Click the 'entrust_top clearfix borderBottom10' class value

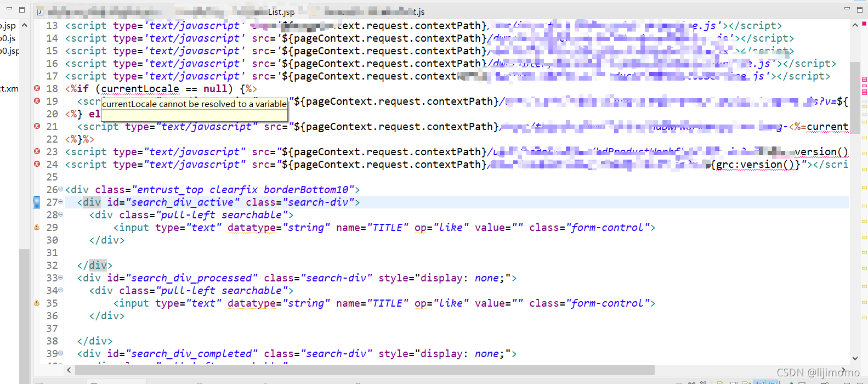pyautogui.click(x=242, y=189)
